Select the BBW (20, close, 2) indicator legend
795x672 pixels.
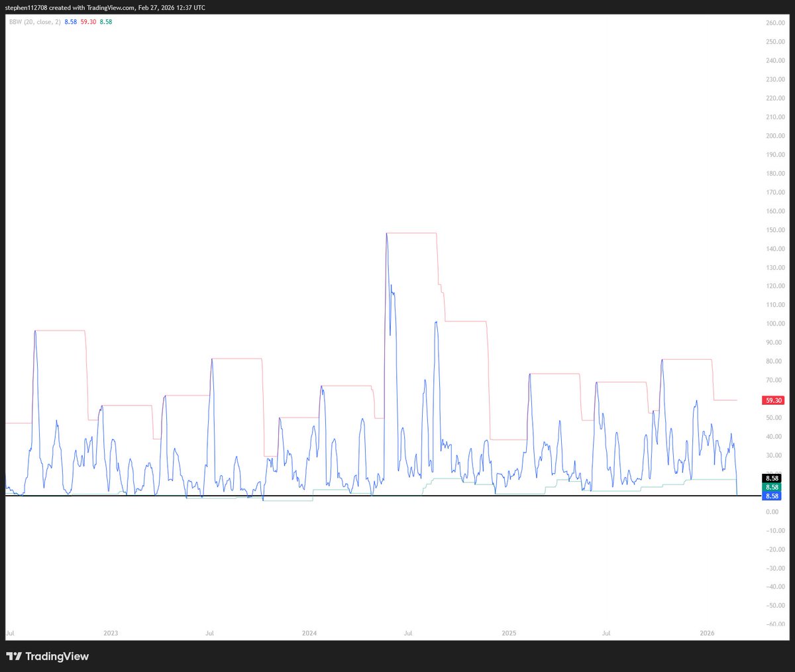tap(34, 22)
